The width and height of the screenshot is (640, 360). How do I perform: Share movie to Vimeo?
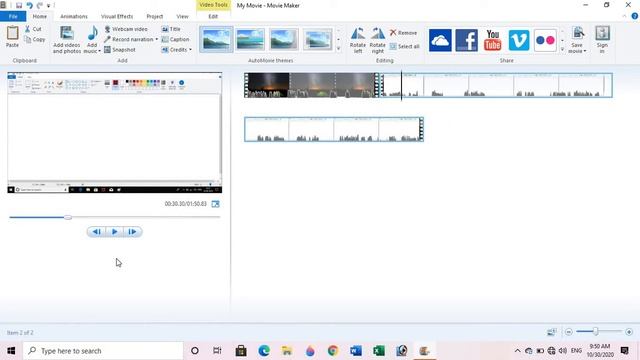point(519,40)
